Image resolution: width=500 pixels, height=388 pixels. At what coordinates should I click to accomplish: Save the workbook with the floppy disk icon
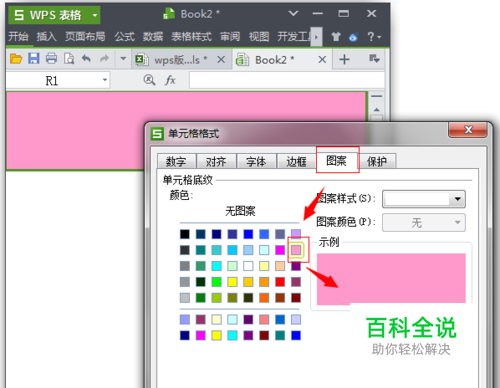tap(34, 59)
